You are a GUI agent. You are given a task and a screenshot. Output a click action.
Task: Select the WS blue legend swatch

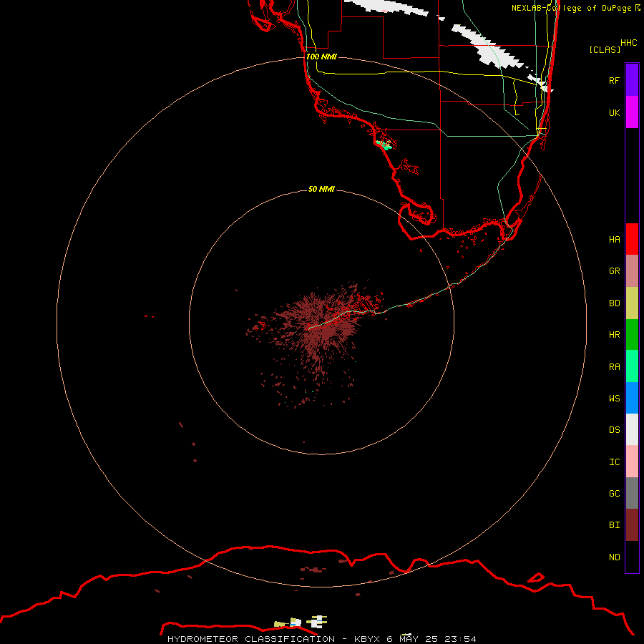(632, 398)
